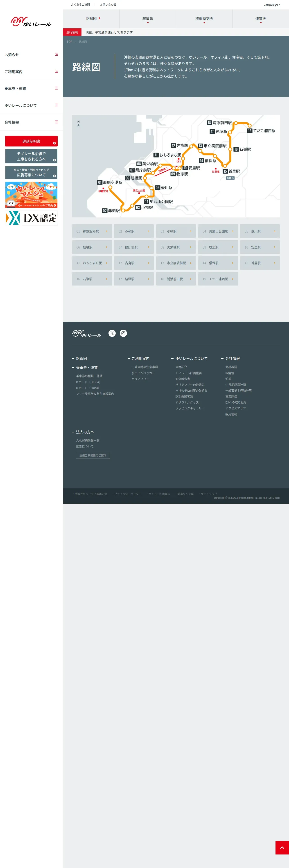The image size is (289, 868).
Task: Select station button 03 小禄駅
Action: [176, 231]
